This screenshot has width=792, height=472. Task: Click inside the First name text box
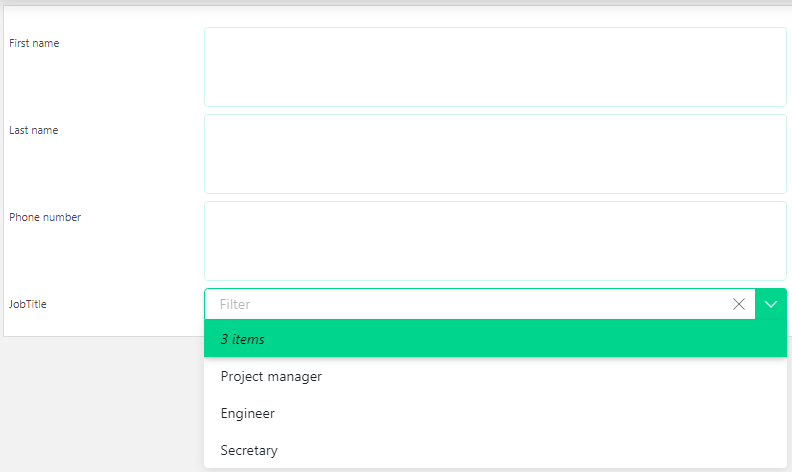[496, 67]
